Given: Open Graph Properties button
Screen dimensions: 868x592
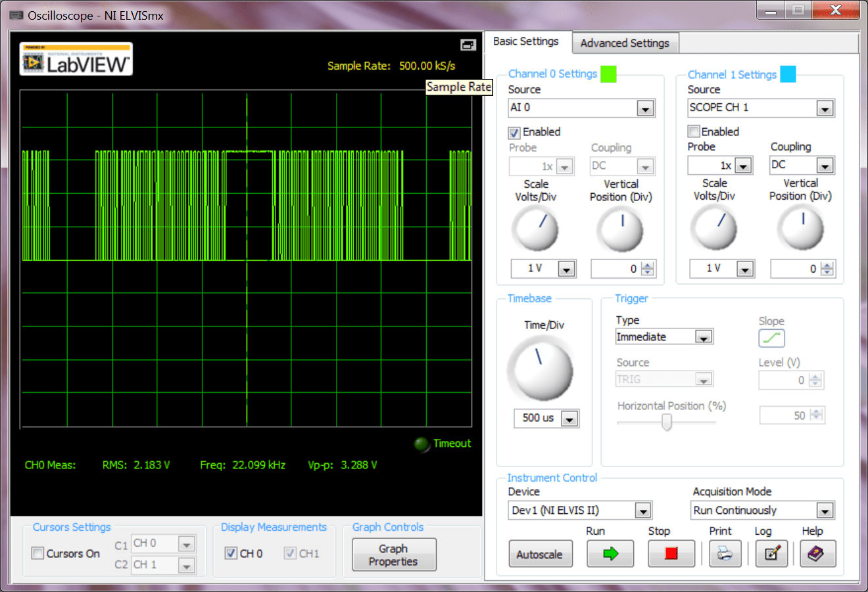Looking at the screenshot, I should (393, 555).
